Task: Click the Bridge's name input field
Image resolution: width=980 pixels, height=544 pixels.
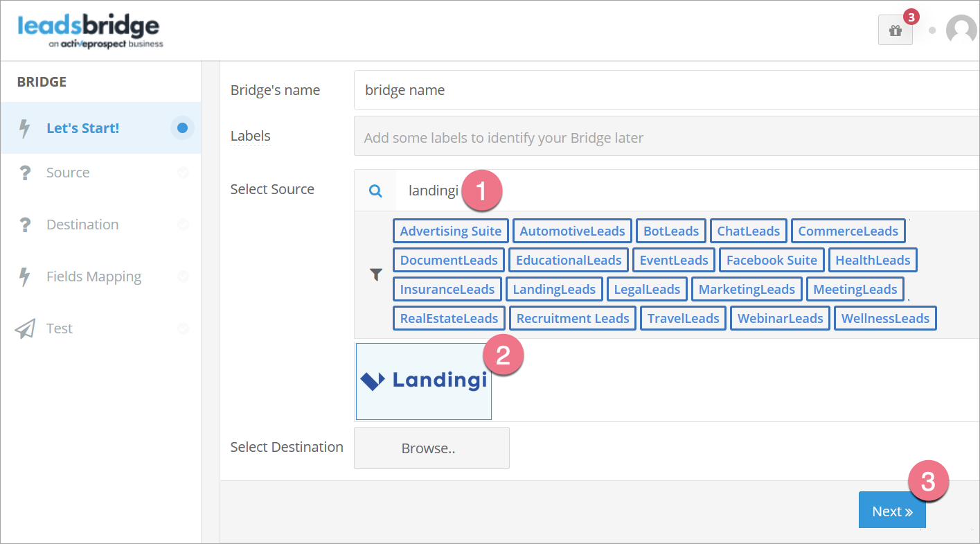Action: point(665,90)
